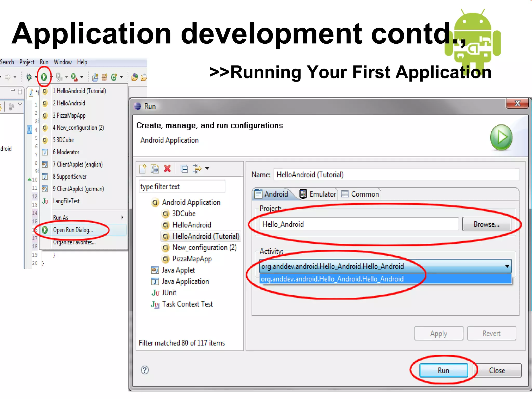Open the Activity combo box dropdown

click(x=507, y=266)
